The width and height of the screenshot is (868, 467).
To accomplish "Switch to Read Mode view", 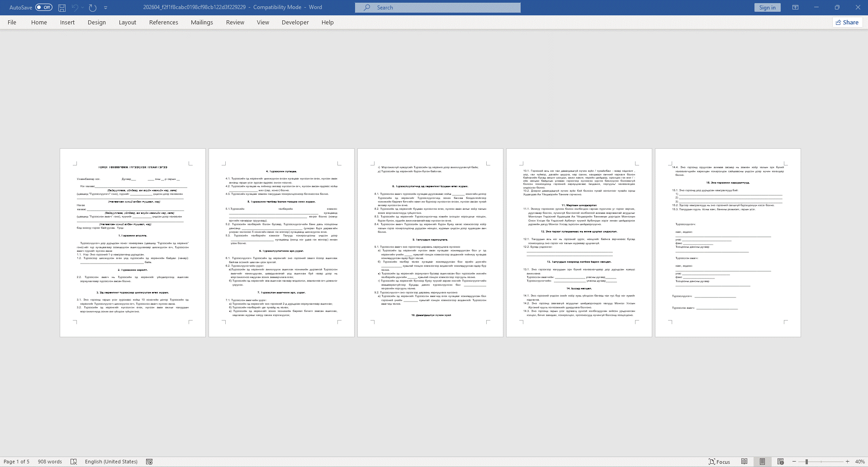I will point(744,462).
